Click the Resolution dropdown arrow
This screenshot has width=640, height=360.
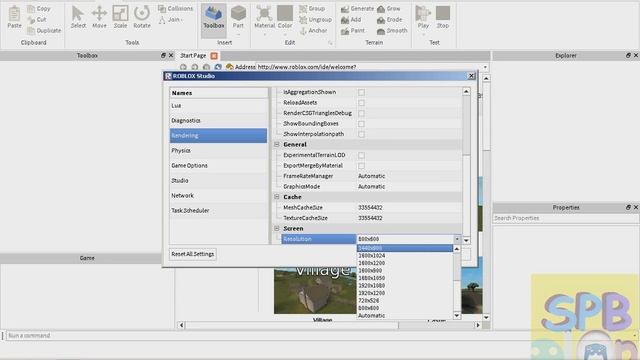457,239
